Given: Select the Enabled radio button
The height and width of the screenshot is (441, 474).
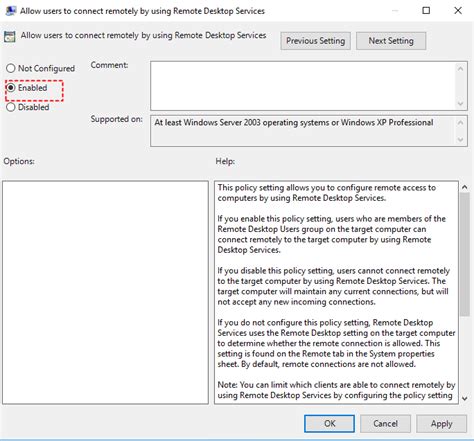Looking at the screenshot, I should pyautogui.click(x=11, y=88).
